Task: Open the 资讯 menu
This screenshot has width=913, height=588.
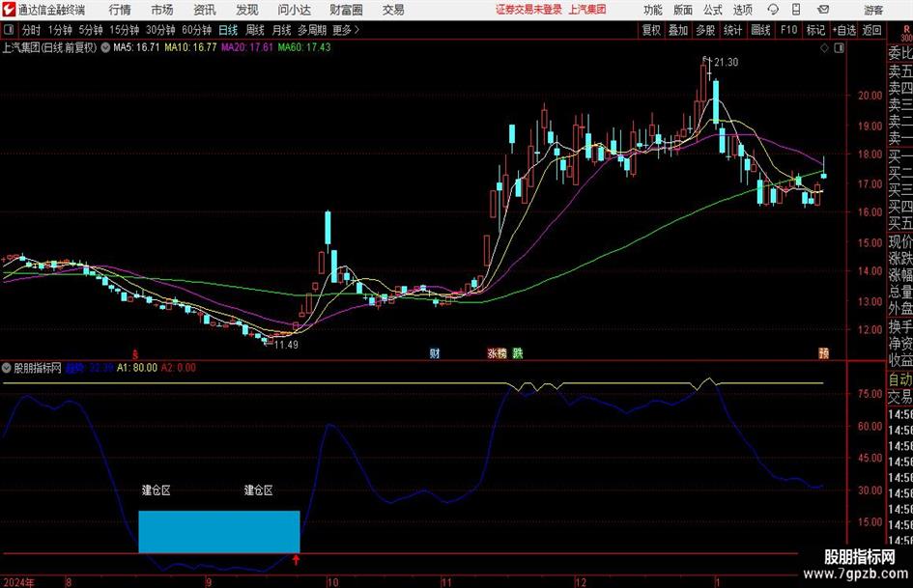Action: coord(205,10)
